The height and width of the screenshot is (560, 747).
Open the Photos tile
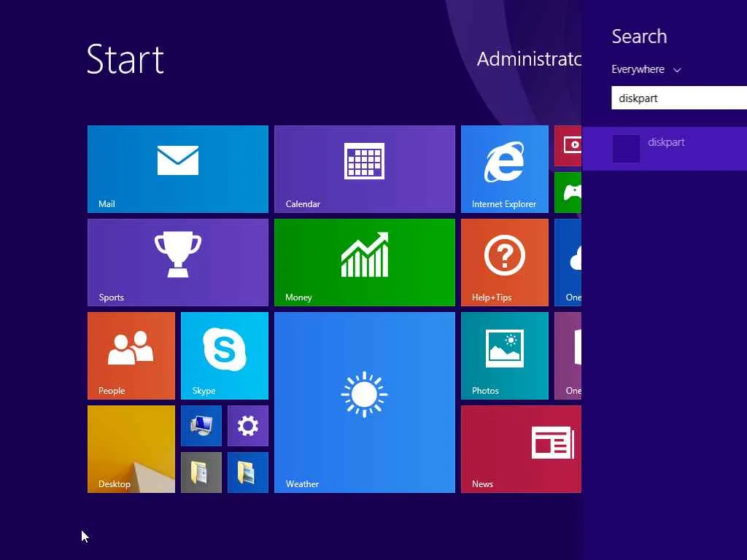(505, 356)
